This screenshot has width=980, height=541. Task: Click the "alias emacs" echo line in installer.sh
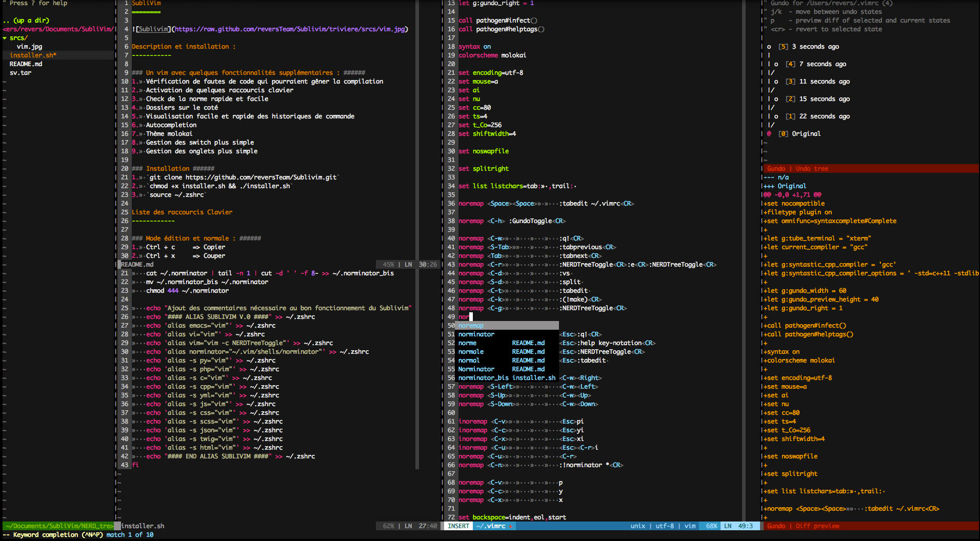(x=211, y=326)
